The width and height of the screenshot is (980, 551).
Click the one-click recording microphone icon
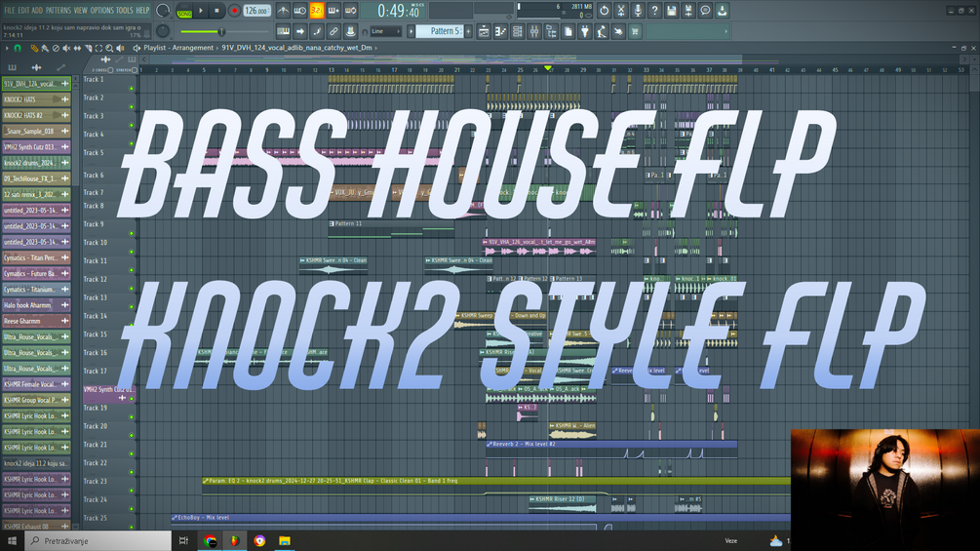[x=638, y=11]
